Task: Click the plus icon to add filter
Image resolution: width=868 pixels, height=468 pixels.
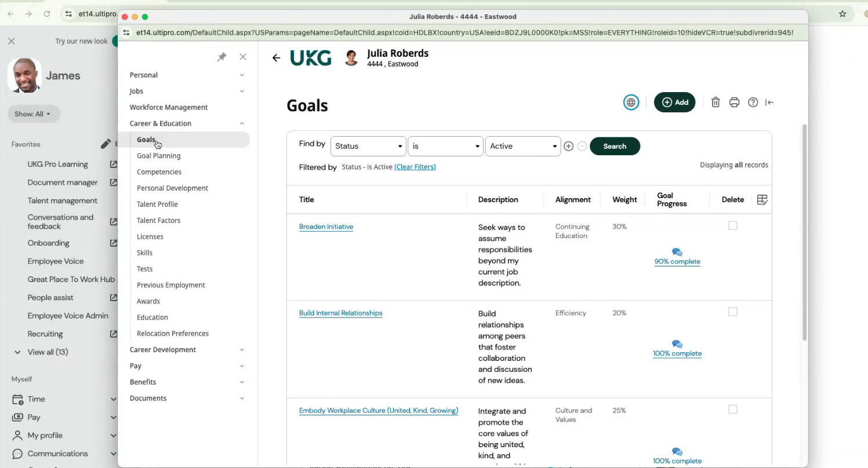Action: 568,147
